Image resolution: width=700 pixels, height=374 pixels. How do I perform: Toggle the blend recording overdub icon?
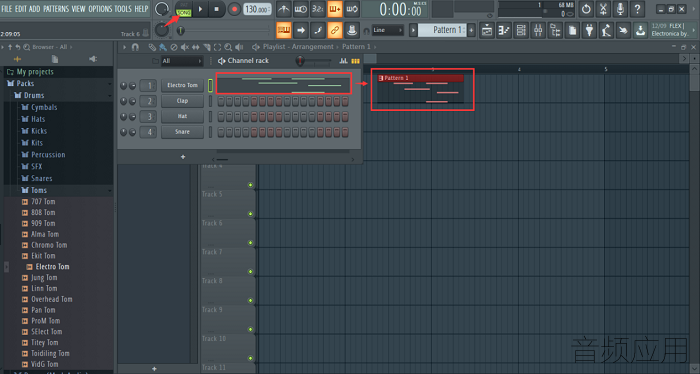[x=334, y=9]
